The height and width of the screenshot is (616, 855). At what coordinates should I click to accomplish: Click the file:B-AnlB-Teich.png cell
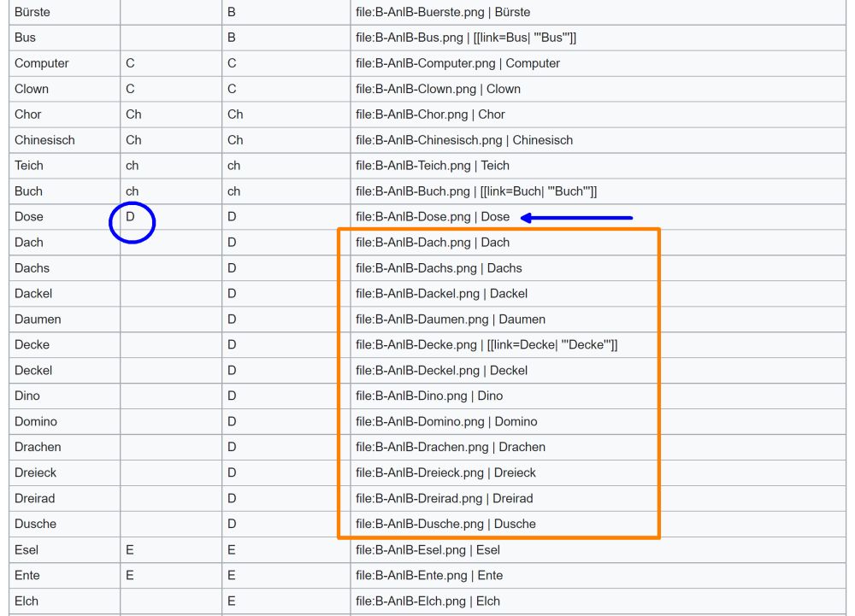click(433, 166)
